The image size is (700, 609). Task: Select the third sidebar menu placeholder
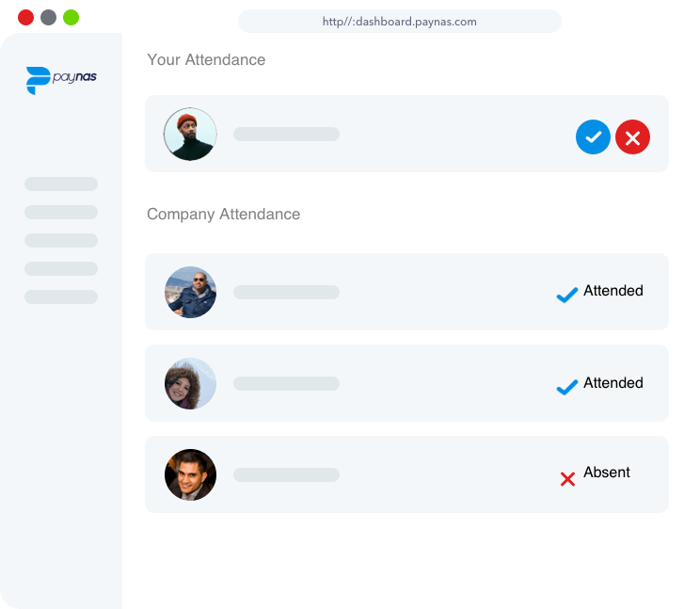click(x=61, y=241)
